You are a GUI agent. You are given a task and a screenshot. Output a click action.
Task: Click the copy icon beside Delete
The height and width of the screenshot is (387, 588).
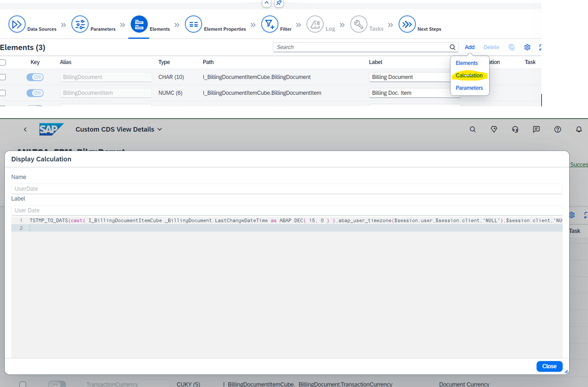pyautogui.click(x=512, y=47)
